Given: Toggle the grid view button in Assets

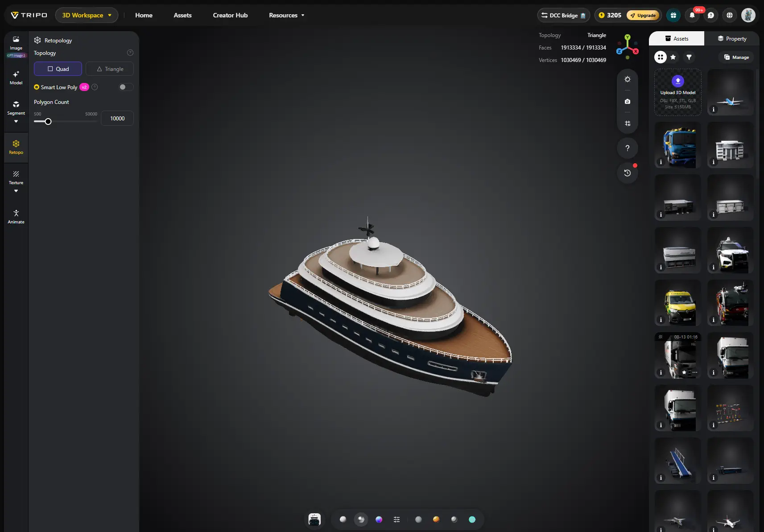Looking at the screenshot, I should pos(661,57).
